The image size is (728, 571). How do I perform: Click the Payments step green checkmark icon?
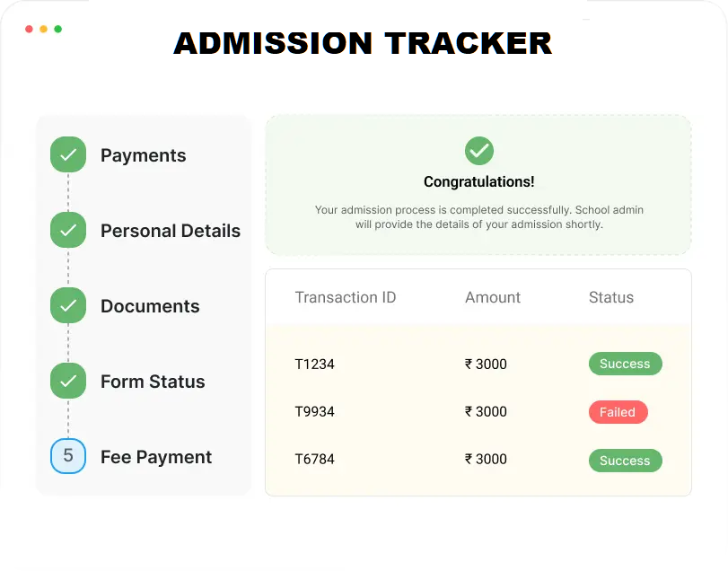tap(68, 155)
